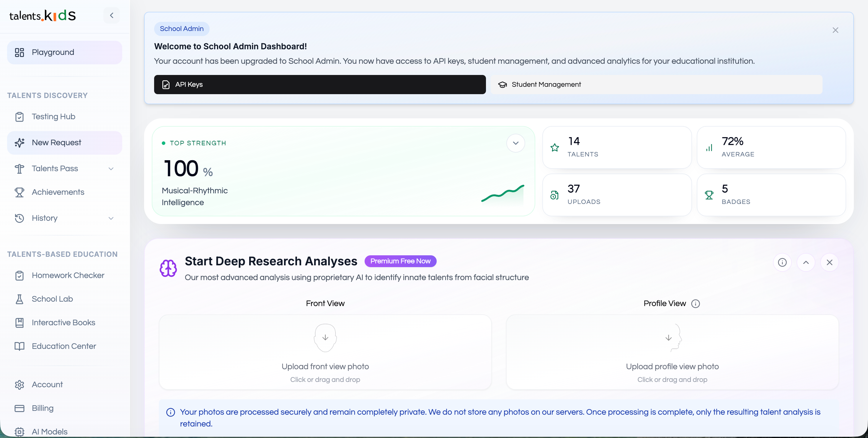The image size is (868, 438).
Task: Click the Upload front view photo area
Action: (x=325, y=352)
